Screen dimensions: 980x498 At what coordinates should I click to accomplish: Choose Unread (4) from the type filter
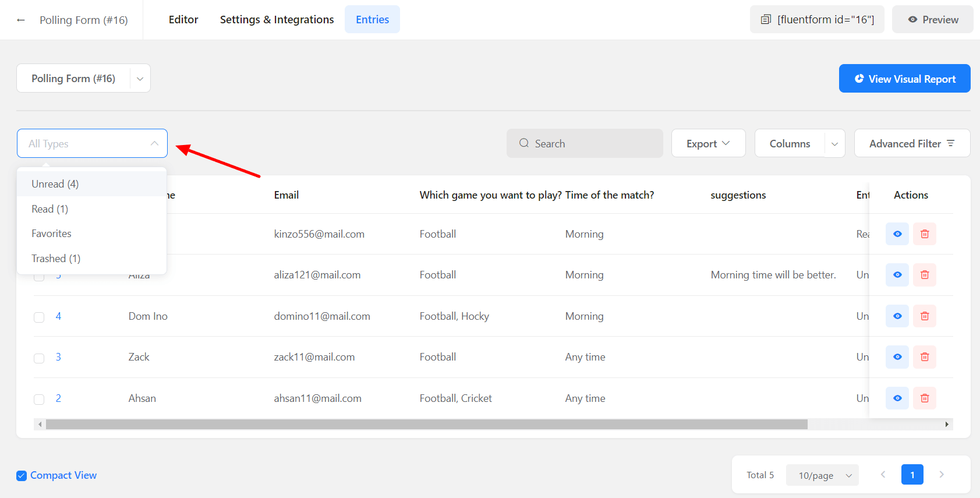click(x=55, y=184)
